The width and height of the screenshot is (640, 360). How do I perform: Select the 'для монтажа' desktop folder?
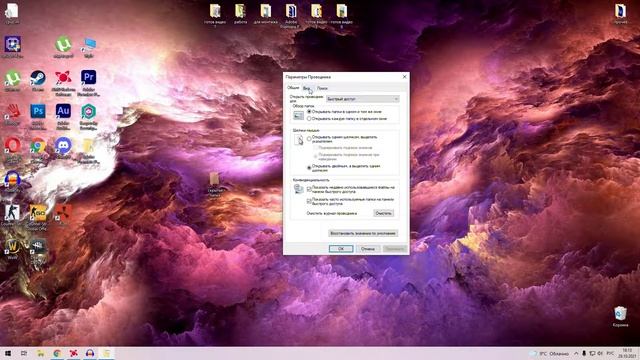click(266, 13)
